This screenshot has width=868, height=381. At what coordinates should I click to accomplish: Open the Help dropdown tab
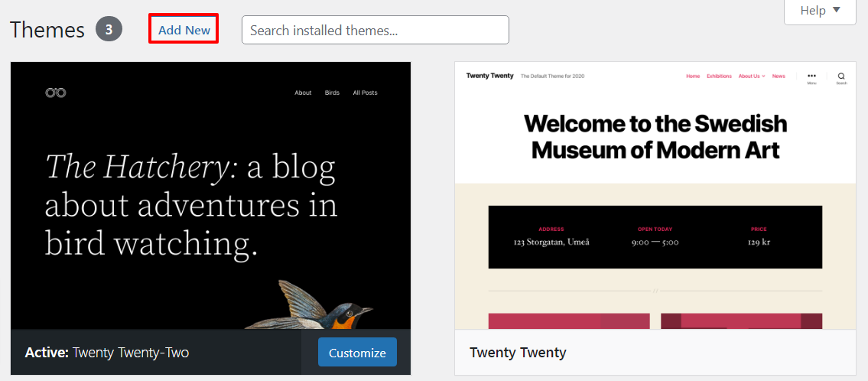(820, 11)
